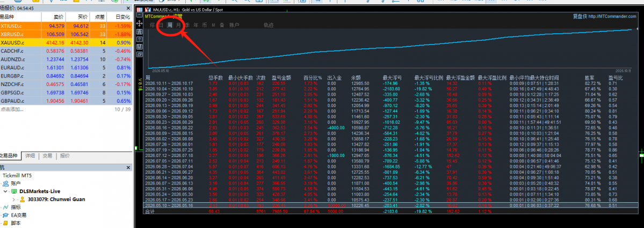Close the navigator panel
The height and width of the screenshot is (228, 644).
[x=128, y=168]
